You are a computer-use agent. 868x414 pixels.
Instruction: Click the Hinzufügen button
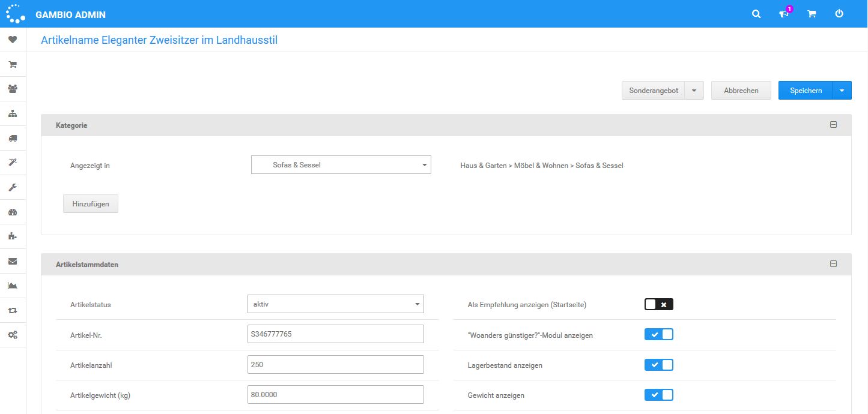(x=91, y=204)
